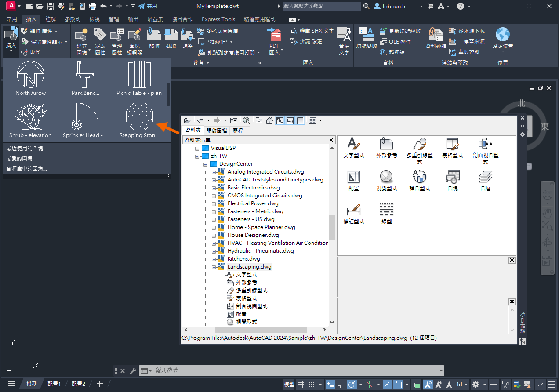Click the DesignCenter Up folder icon
559x392 pixels.
[x=234, y=120]
